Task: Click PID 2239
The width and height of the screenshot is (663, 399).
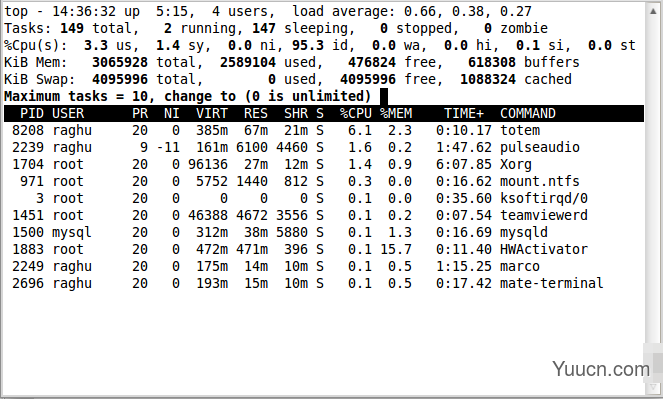Action: [x=28, y=147]
